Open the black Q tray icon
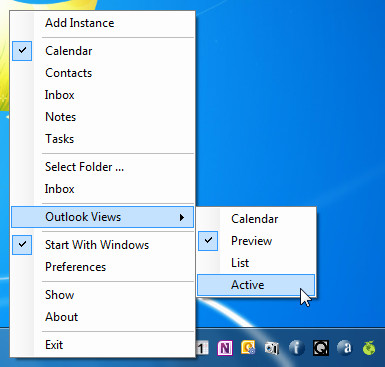 [321, 348]
